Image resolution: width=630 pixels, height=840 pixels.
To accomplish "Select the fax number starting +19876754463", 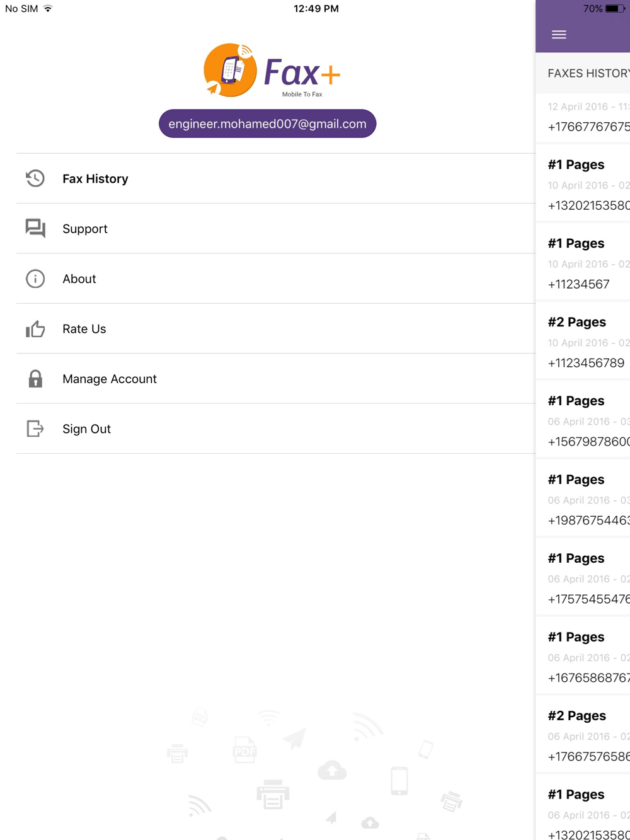I will [x=588, y=521].
